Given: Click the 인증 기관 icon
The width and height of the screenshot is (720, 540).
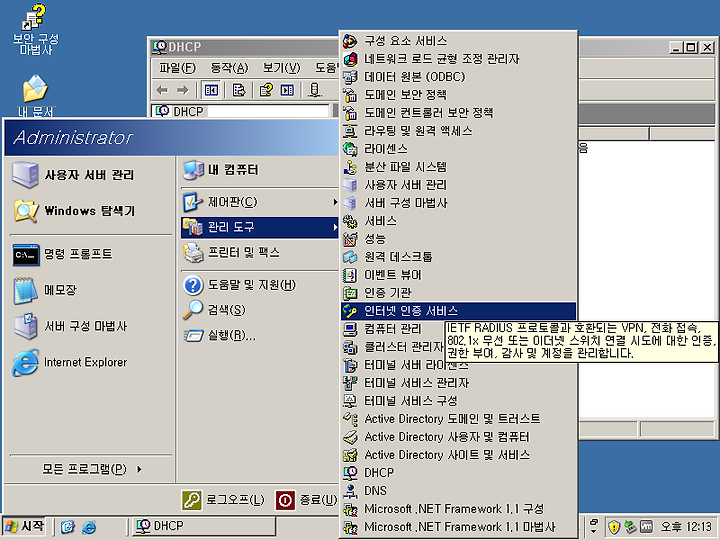Looking at the screenshot, I should click(350, 293).
